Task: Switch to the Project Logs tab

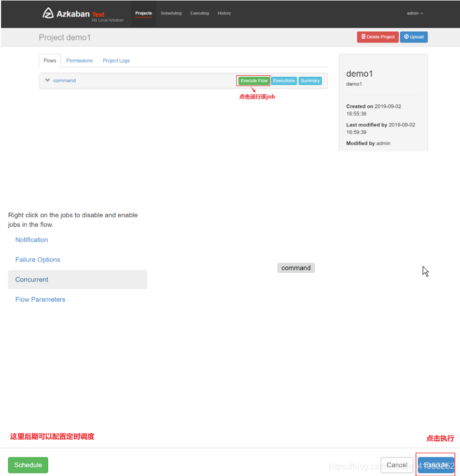Action: point(116,61)
